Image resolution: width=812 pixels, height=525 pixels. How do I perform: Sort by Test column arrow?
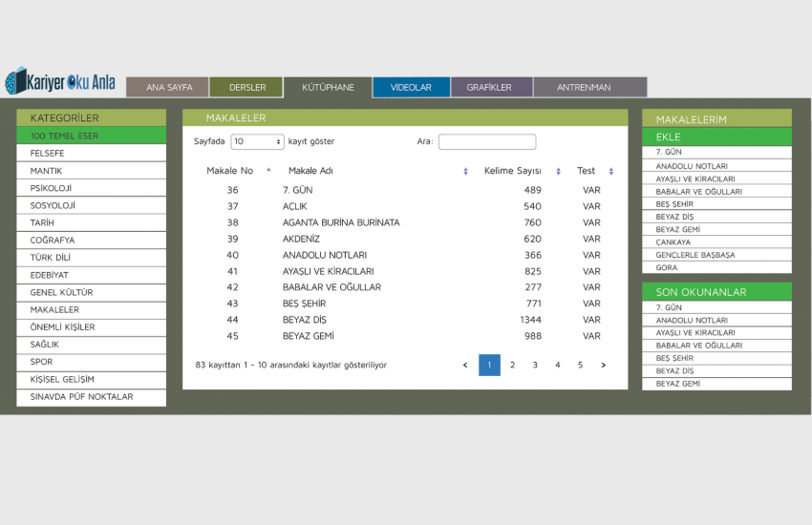pos(610,172)
